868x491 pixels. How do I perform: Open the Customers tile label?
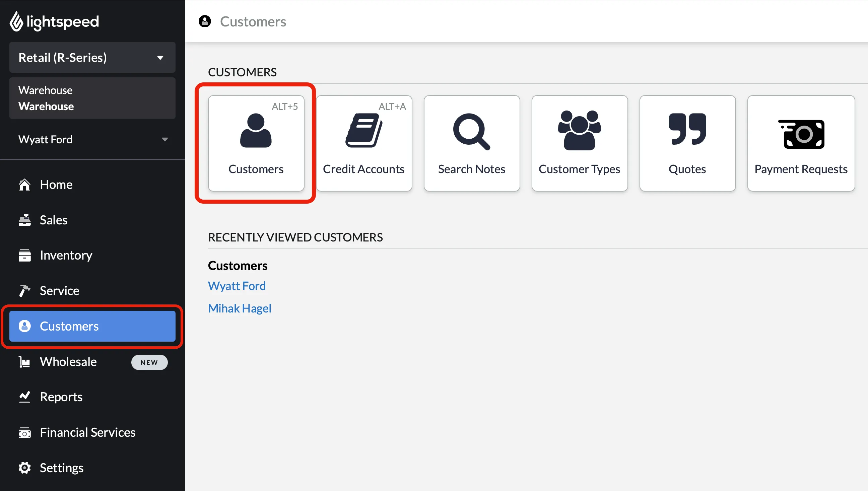[x=256, y=169]
